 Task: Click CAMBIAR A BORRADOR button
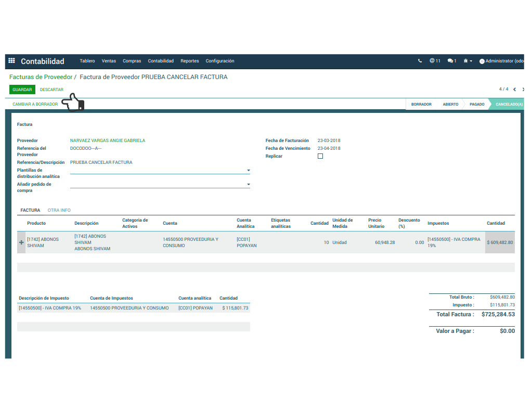[x=35, y=104]
